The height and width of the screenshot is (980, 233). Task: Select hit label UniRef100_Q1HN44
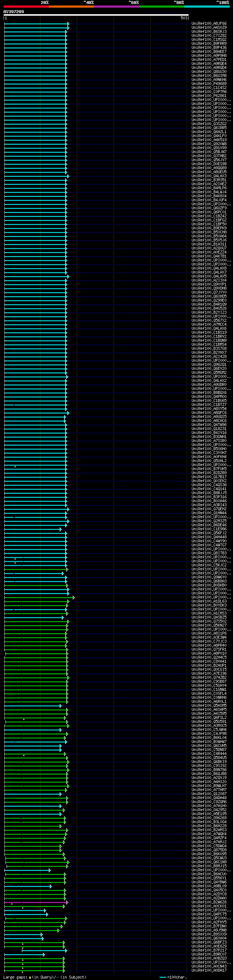pyautogui.click(x=209, y=513)
